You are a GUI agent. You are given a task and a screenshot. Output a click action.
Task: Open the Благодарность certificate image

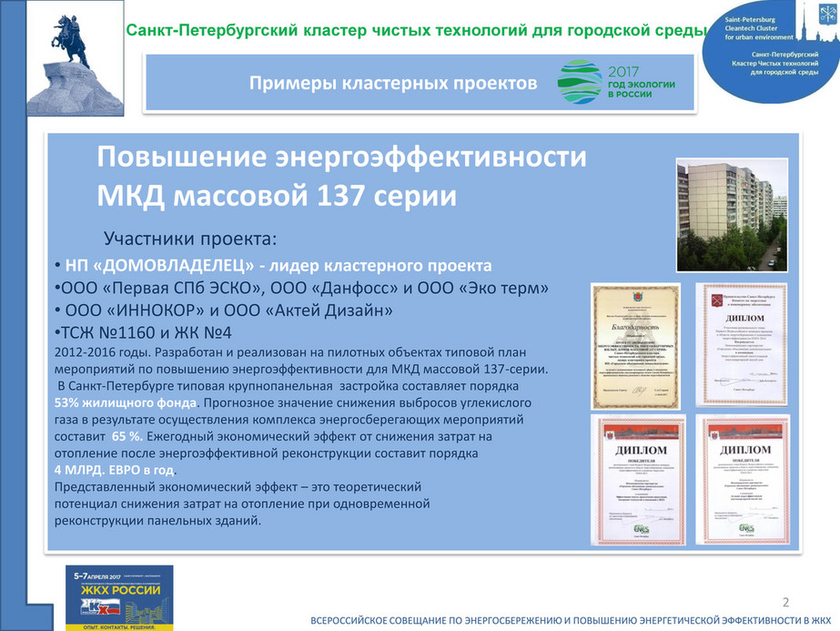[x=635, y=346]
